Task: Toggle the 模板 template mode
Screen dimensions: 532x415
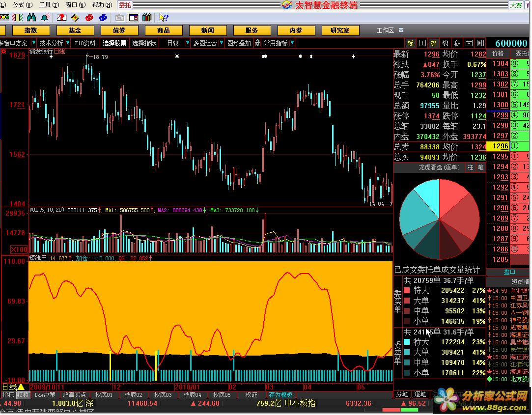Action: (x=23, y=395)
